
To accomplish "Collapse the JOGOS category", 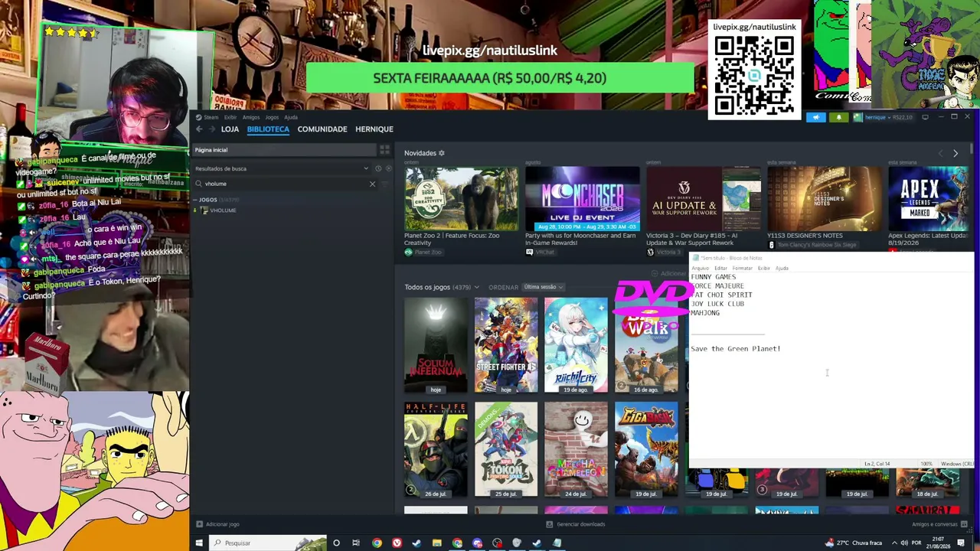I will pos(194,200).
